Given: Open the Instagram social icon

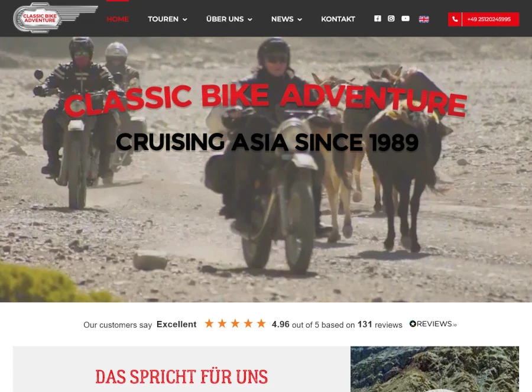Looking at the screenshot, I should pos(391,19).
